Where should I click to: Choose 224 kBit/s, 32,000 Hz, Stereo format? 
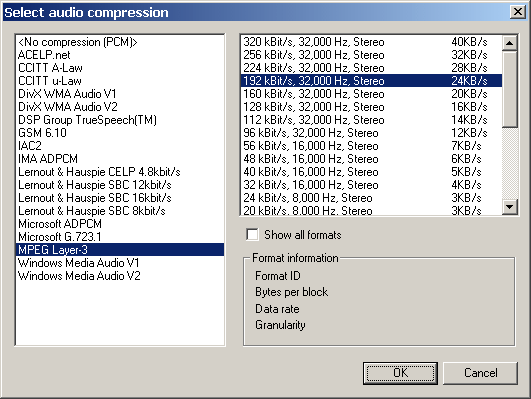[x=371, y=68]
